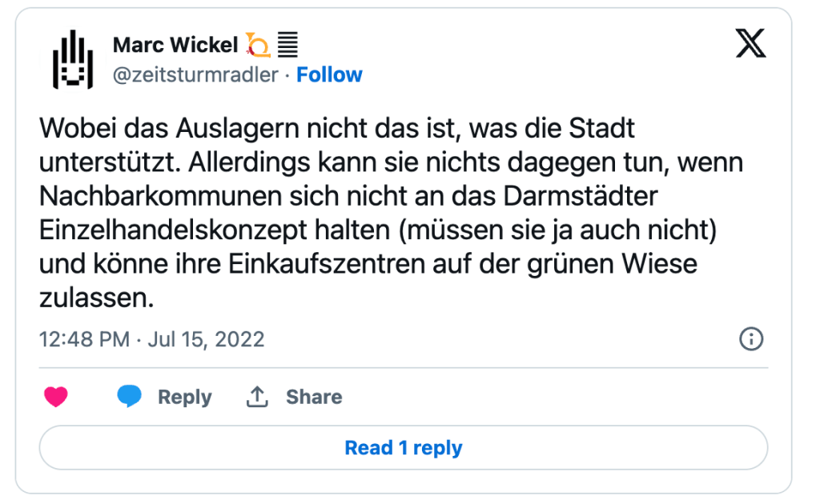Viewport: 820px width, 504px height.
Task: Click the Jul 15, 2022 date
Action: point(205,339)
